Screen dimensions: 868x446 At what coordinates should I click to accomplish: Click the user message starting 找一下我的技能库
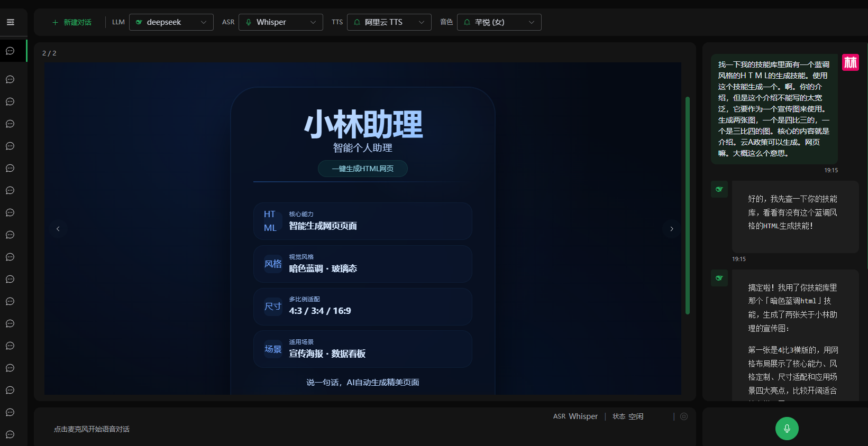(x=774, y=109)
